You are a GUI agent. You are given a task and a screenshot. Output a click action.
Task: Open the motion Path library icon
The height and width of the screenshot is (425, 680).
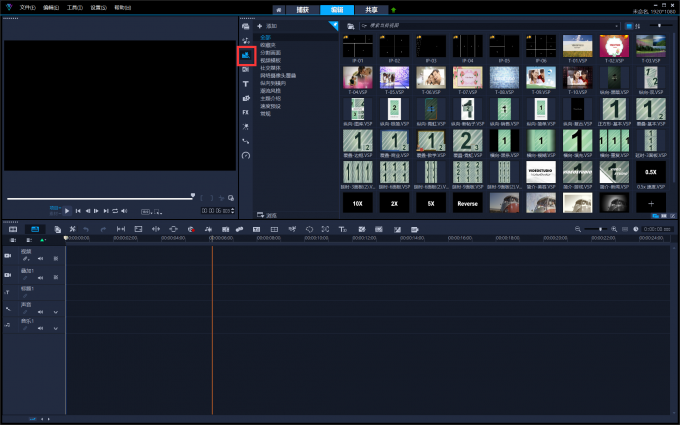point(245,141)
